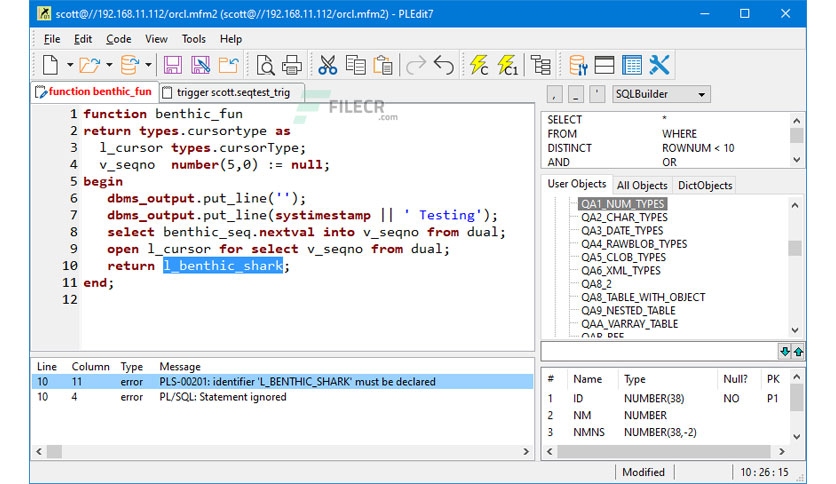Click the undo arrow icon
This screenshot has height=484, width=836.
444,65
